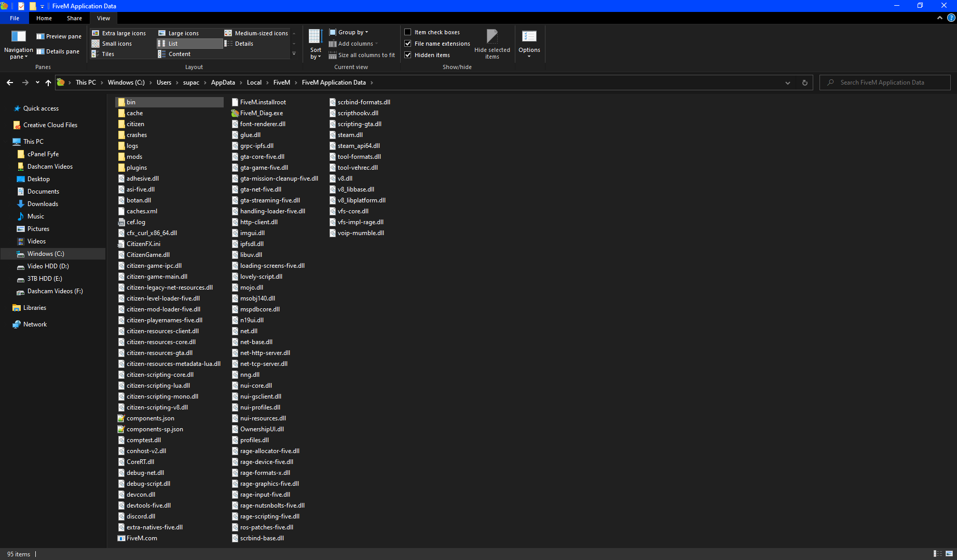Click the Hide selected items icon
This screenshot has width=957, height=560.
coord(492,37)
